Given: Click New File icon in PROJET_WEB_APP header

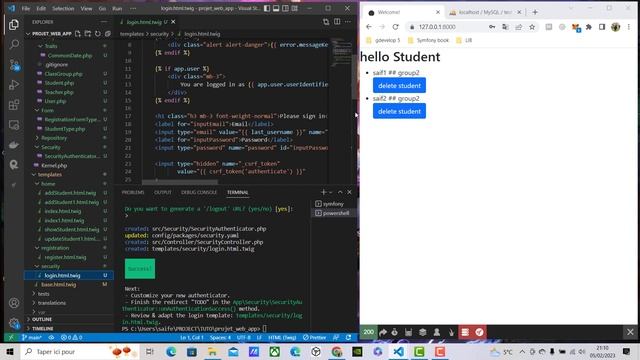Looking at the screenshot, I should click(x=78, y=33).
